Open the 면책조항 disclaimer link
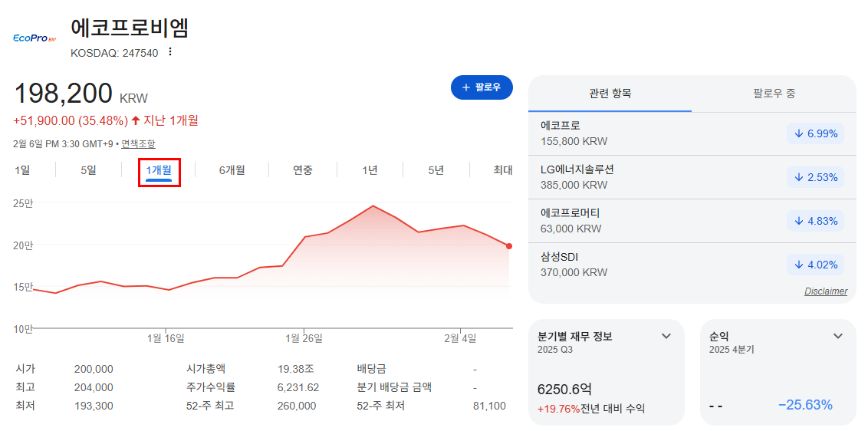 pyautogui.click(x=138, y=144)
